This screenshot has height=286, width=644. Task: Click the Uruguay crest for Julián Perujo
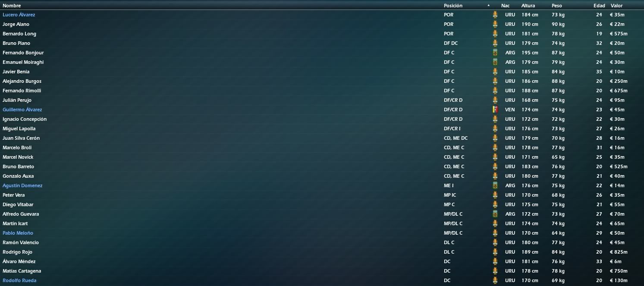[495, 100]
